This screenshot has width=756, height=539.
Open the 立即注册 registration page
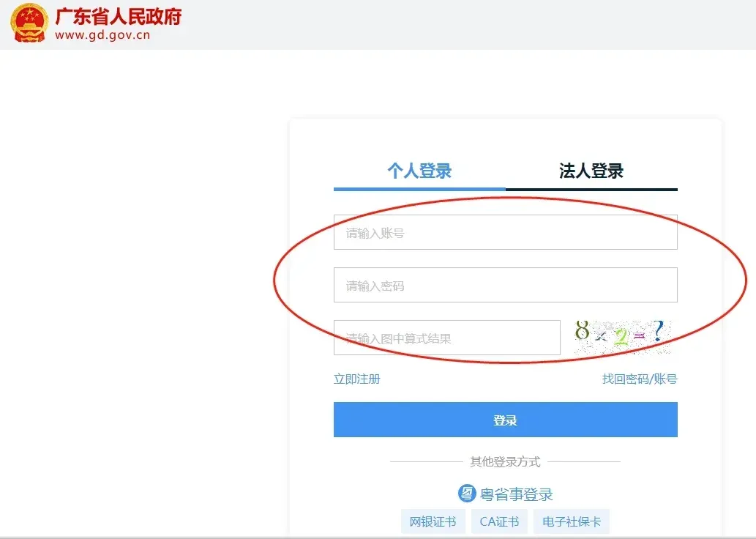click(356, 379)
